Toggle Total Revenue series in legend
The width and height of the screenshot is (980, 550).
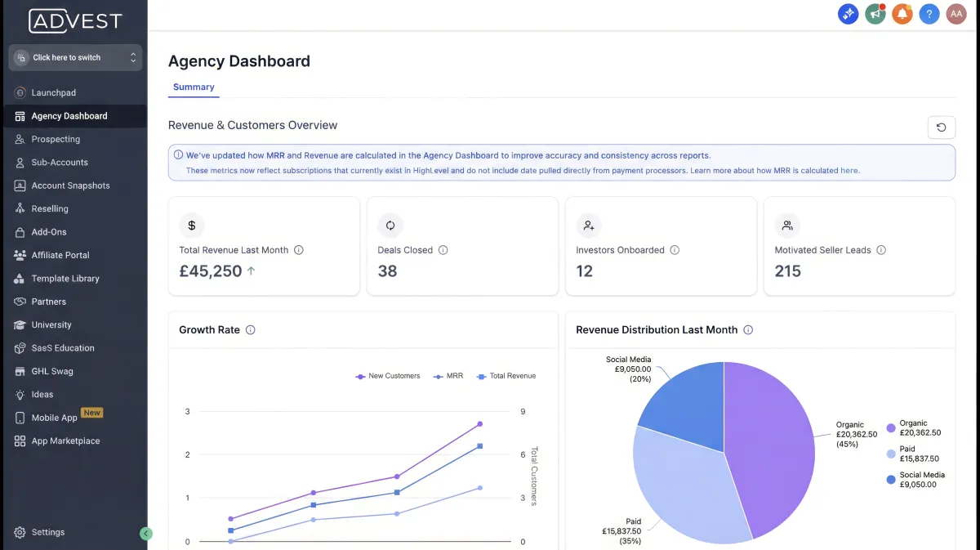(x=506, y=376)
